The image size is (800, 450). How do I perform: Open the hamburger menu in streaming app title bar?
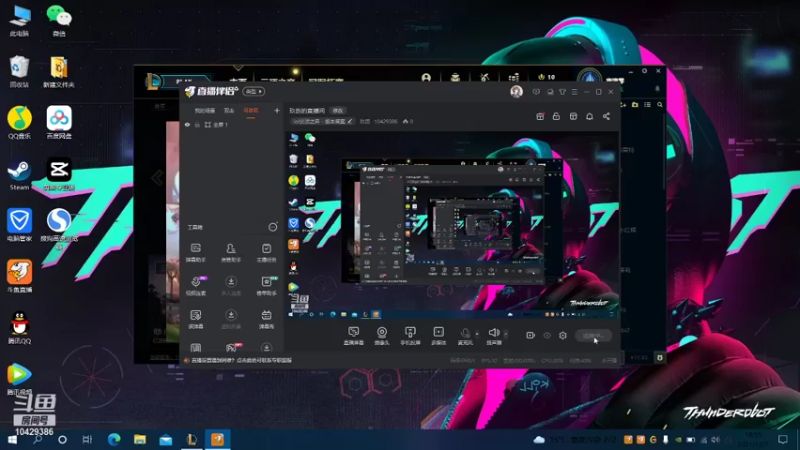(x=574, y=92)
